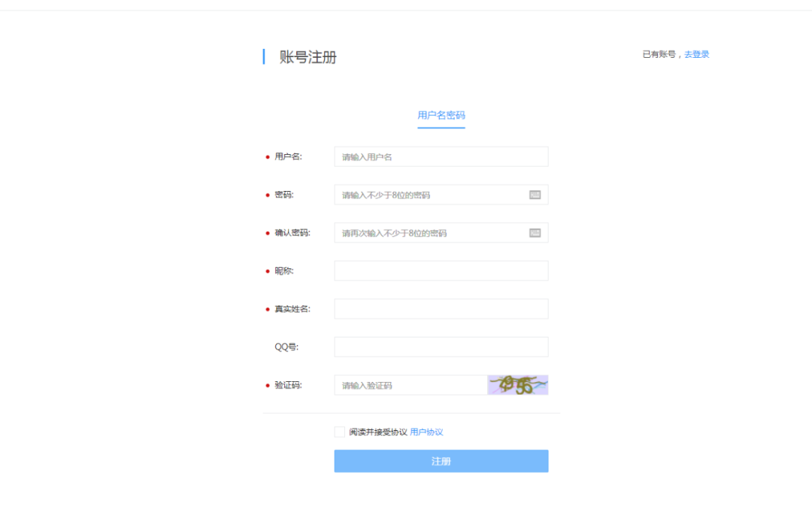Screen dimensions: 812x512
Task: Focus the 请再次输入不少于8位的密码 field
Action: [x=430, y=233]
